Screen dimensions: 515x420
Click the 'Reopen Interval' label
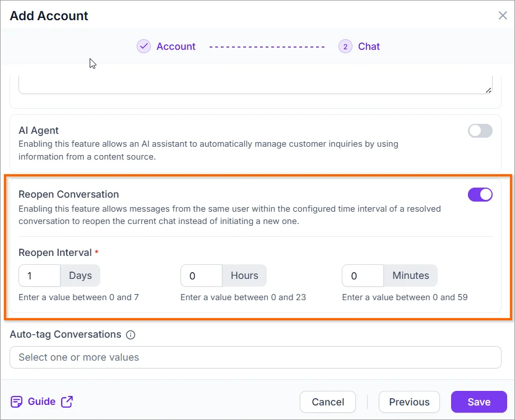point(55,253)
